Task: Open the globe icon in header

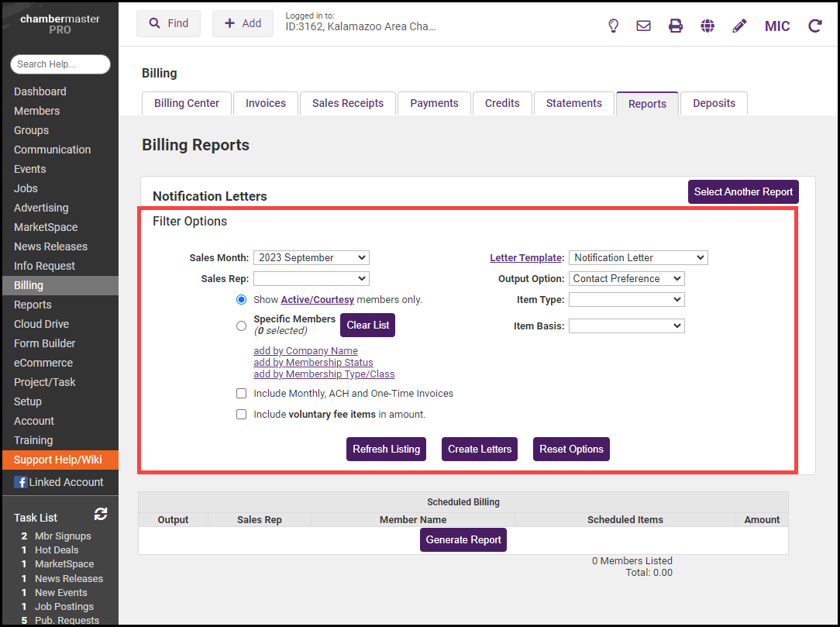Action: point(707,26)
